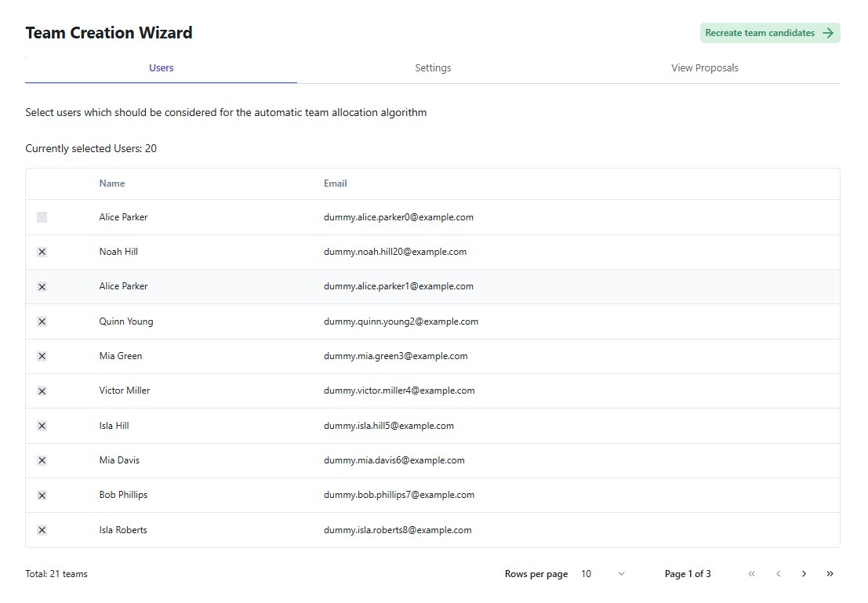
Task: Deselect Quinn Young checkbox
Action: 42,321
